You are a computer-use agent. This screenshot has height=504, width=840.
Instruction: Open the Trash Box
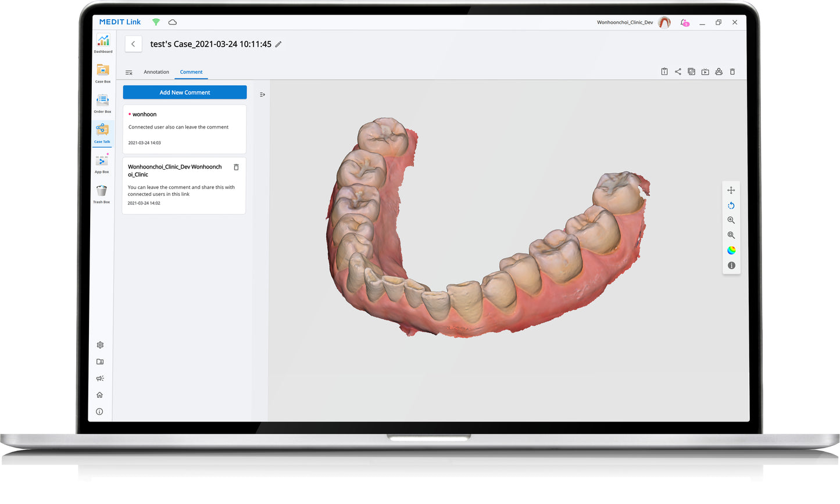coord(102,193)
